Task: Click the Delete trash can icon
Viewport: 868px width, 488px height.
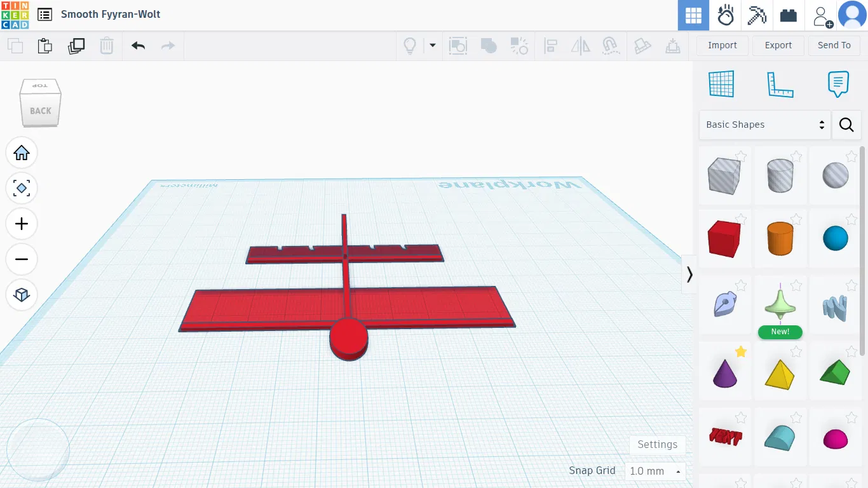Action: (107, 46)
